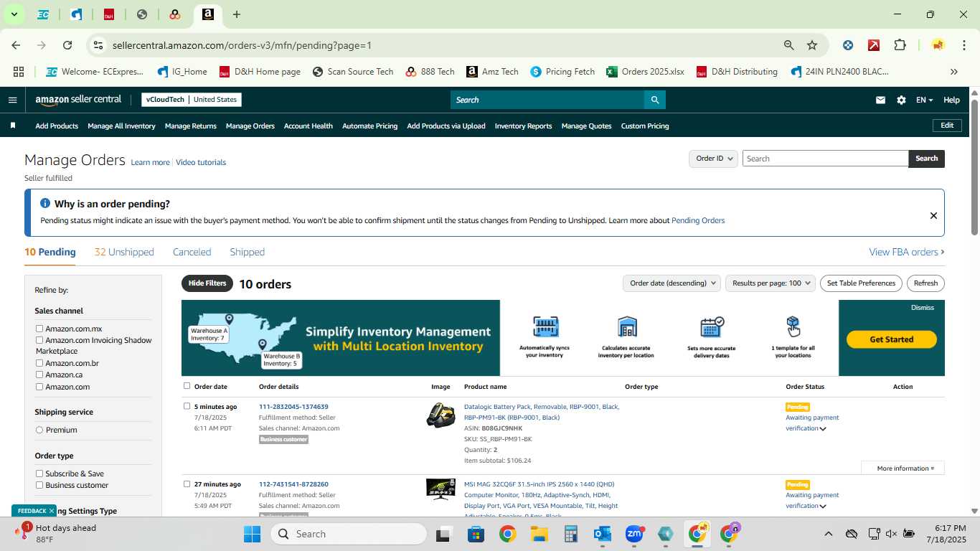Open the Chrome extensions puzzle icon
This screenshot has width=980, height=551.
coord(900,45)
